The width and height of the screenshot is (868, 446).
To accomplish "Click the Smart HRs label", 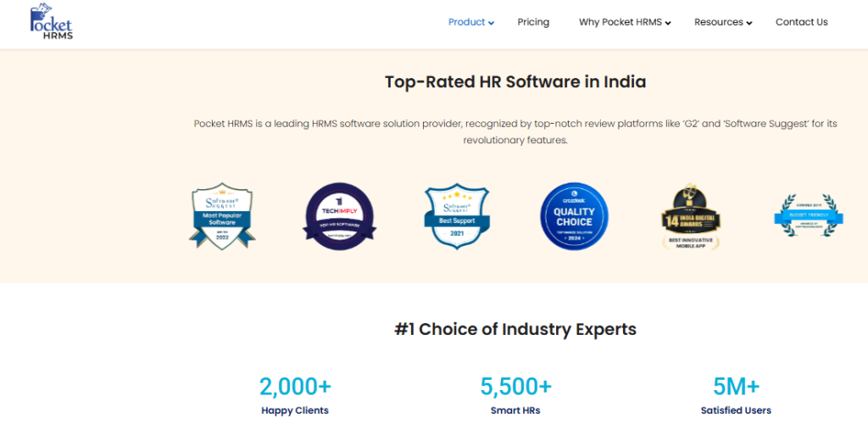I will [515, 410].
